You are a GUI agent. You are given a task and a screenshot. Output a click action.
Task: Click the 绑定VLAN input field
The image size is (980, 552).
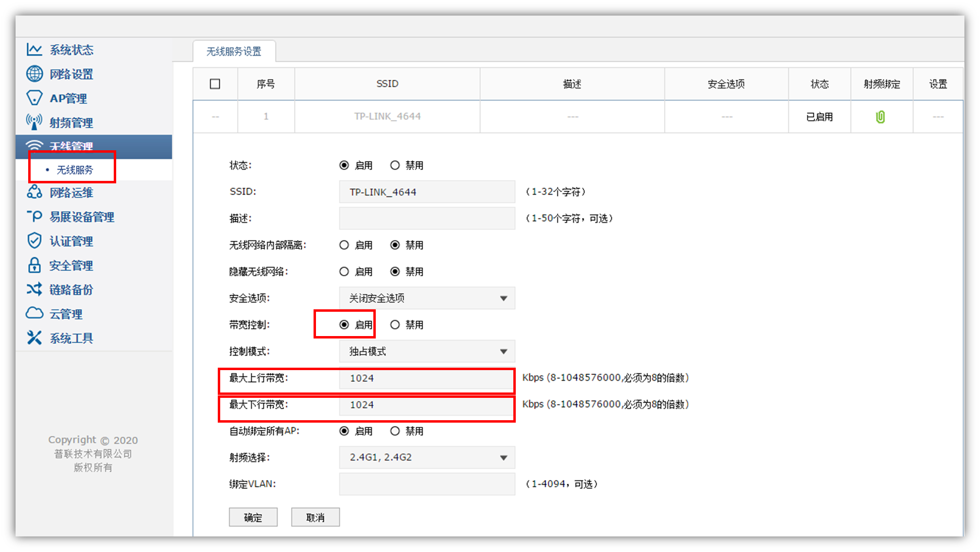click(x=427, y=484)
